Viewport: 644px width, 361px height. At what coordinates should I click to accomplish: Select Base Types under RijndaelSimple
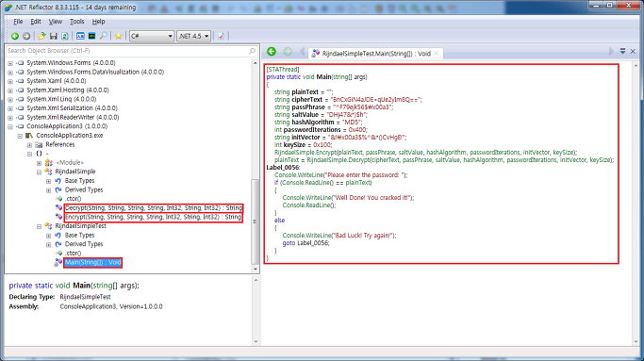[80, 181]
